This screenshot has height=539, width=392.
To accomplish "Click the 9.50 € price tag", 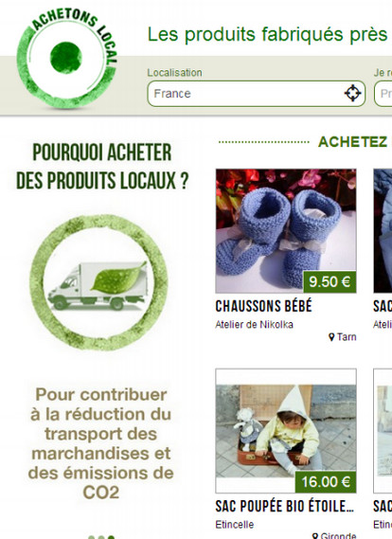I will click(x=330, y=282).
